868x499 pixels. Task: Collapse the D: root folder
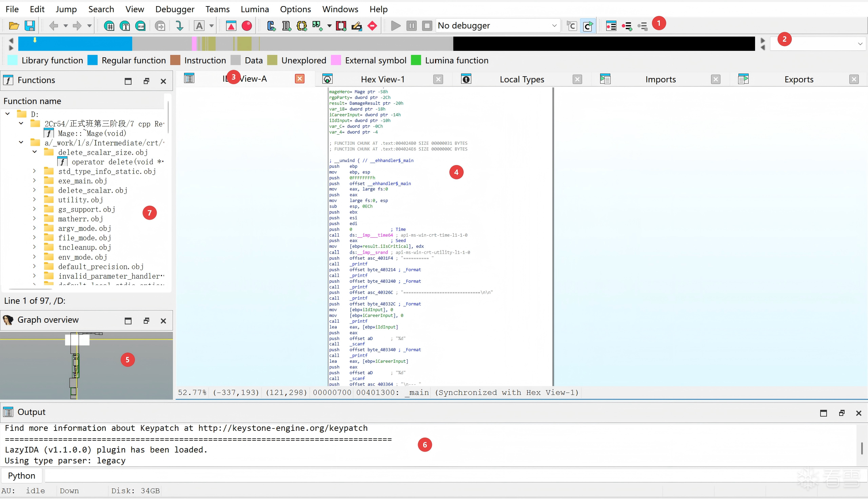click(7, 114)
